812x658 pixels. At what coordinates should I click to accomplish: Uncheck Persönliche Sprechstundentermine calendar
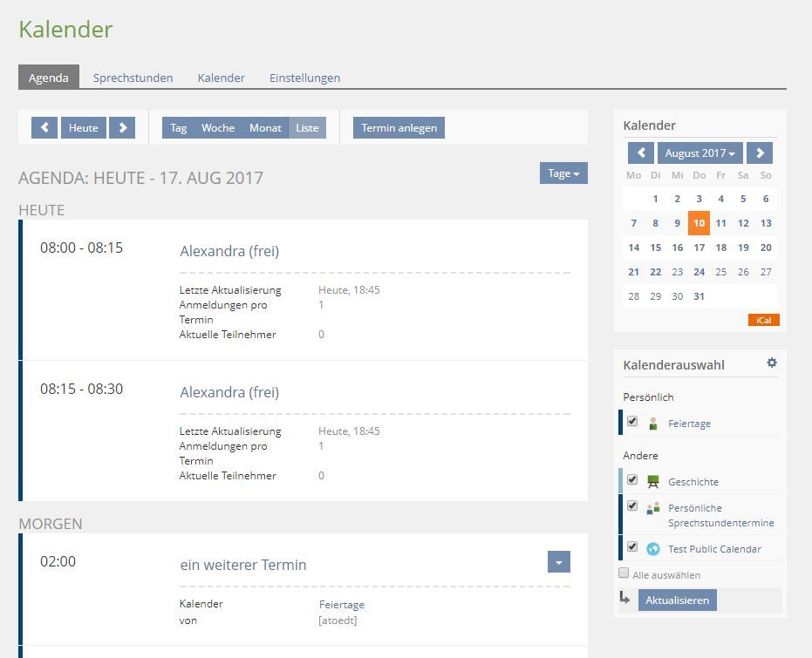pos(631,505)
